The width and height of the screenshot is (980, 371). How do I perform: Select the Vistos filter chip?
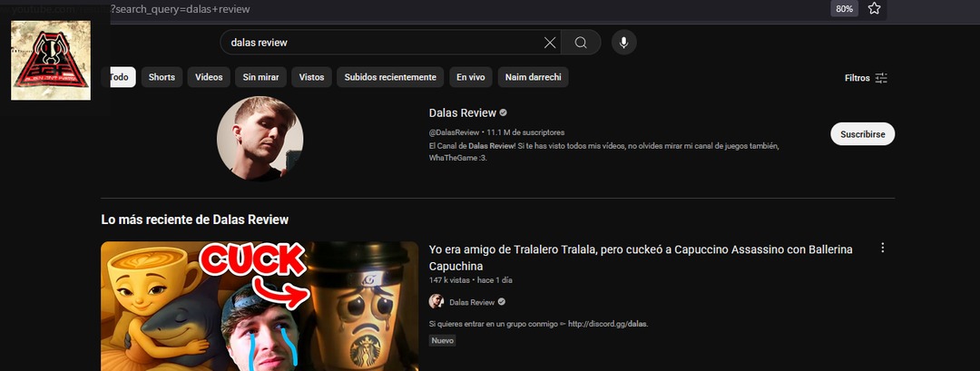pyautogui.click(x=311, y=77)
